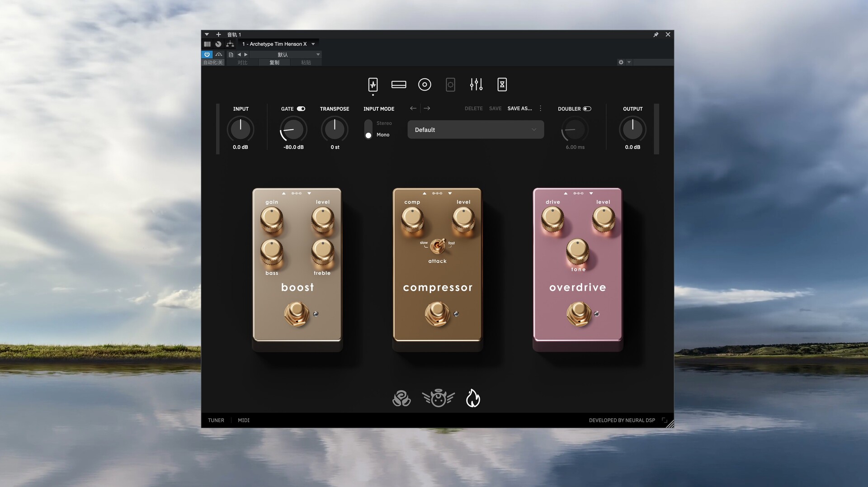This screenshot has height=487, width=868.
Task: Click the OUTPUT level knob
Action: (x=632, y=129)
